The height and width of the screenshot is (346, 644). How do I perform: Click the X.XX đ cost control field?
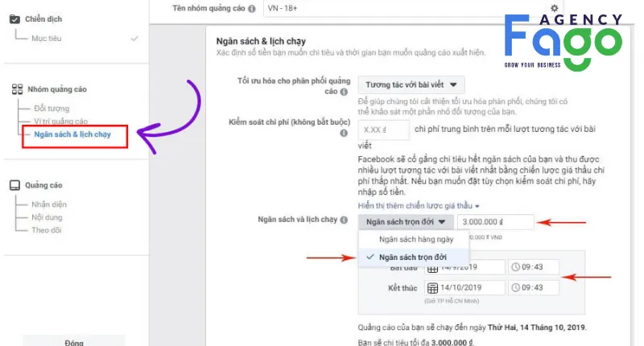[x=384, y=130]
